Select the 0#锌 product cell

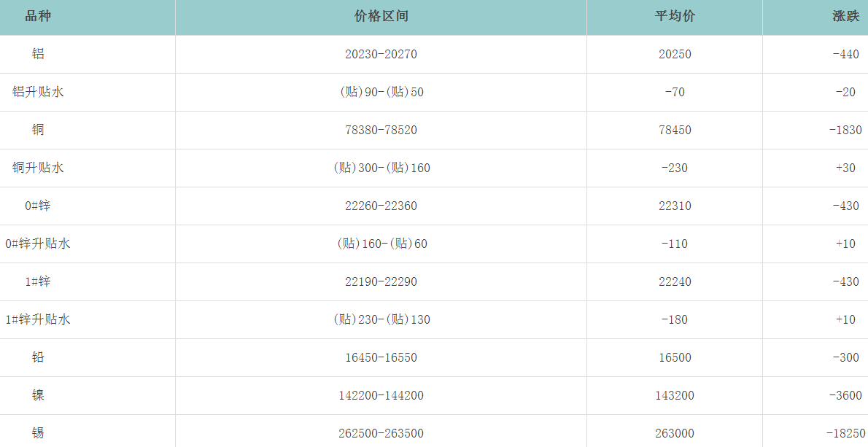click(38, 206)
